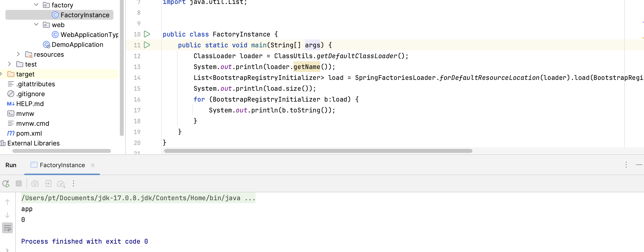
Task: Select External Libraries node
Action: (x=34, y=143)
